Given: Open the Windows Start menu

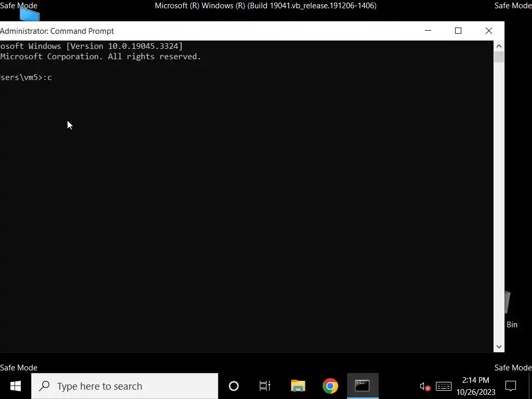Looking at the screenshot, I should point(15,386).
